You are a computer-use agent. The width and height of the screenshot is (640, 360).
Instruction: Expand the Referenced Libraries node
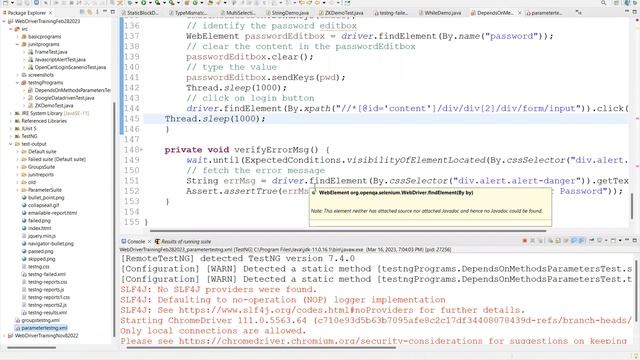(11, 121)
